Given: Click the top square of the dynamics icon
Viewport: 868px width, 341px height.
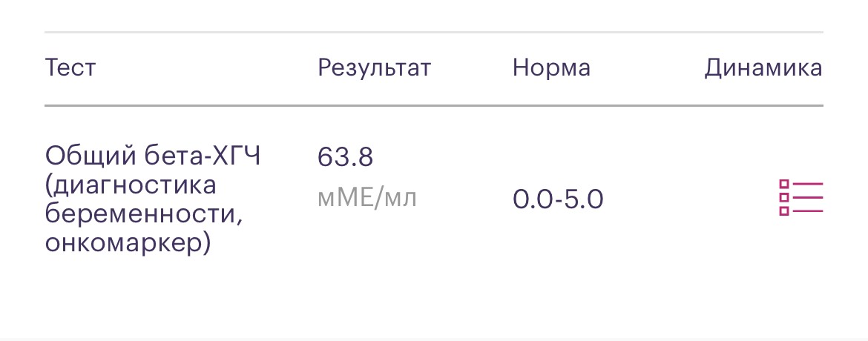Looking at the screenshot, I should pyautogui.click(x=784, y=185).
